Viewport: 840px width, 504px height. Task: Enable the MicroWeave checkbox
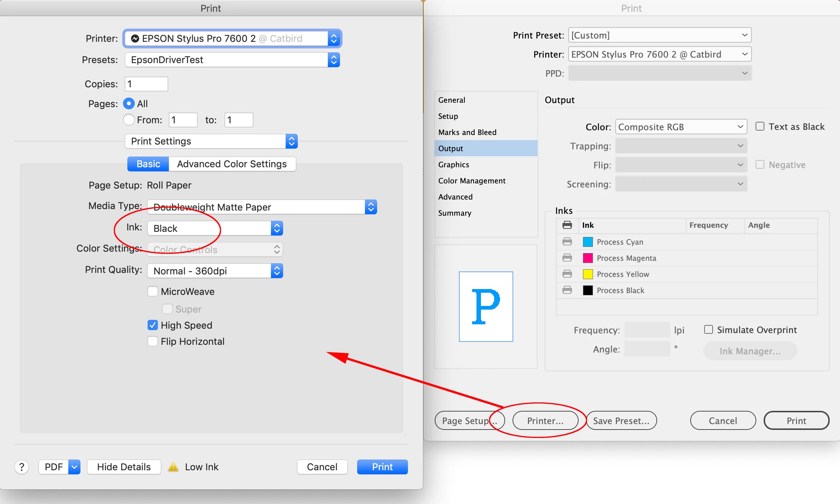pyautogui.click(x=153, y=292)
